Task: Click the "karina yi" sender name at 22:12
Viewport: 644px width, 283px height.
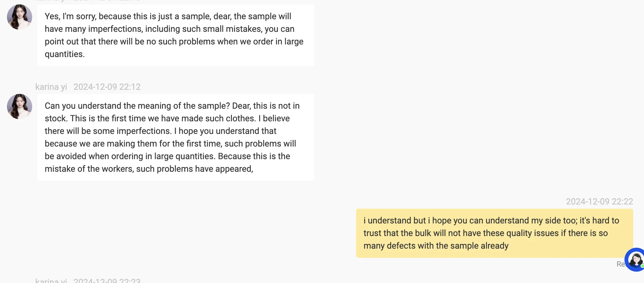Action: (51, 87)
